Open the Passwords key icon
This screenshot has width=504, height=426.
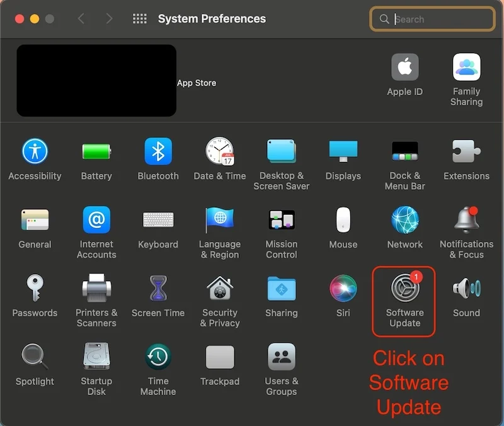[x=35, y=288]
